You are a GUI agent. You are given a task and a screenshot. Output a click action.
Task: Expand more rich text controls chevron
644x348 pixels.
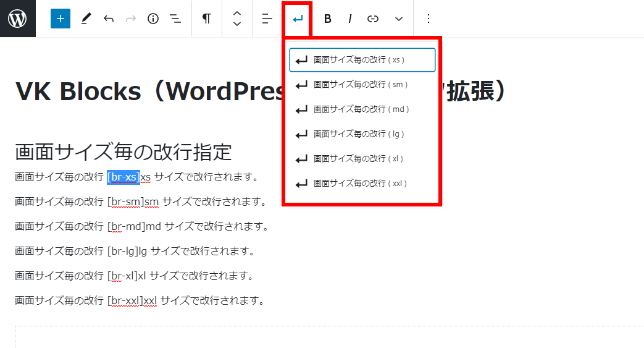398,19
